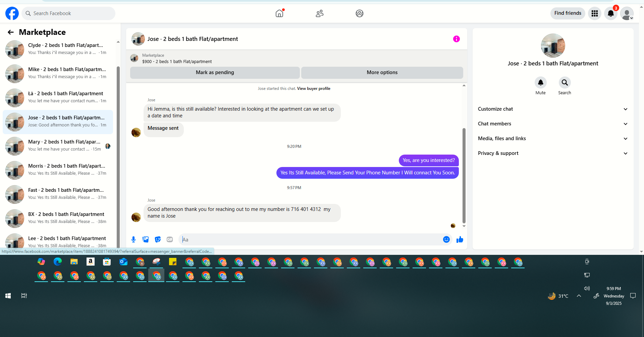
Task: Choose a sticker for the message
Action: (158, 239)
